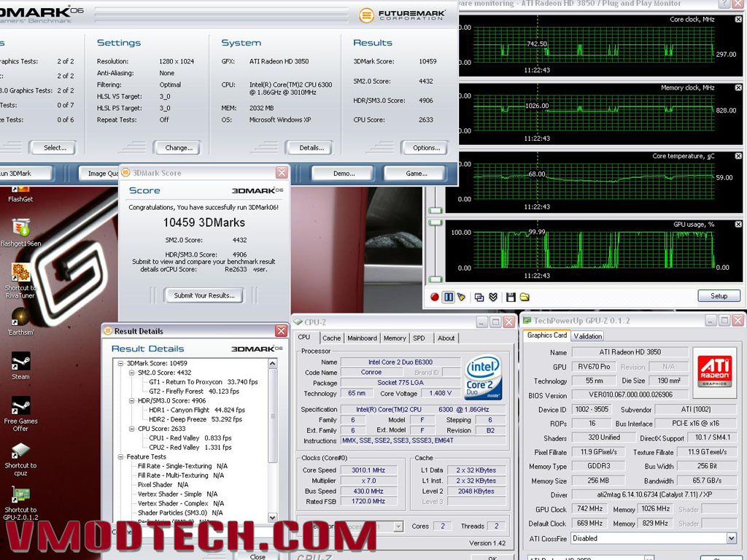Screen dimensions: 747x560
Task: Select the CPU tab in CPU-Z
Action: point(304,337)
